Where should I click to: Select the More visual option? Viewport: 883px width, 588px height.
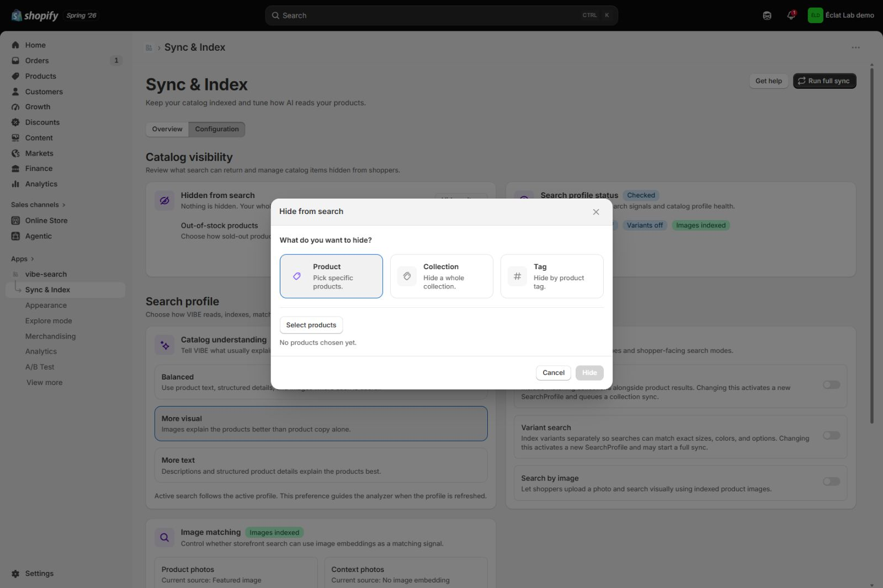tap(321, 424)
